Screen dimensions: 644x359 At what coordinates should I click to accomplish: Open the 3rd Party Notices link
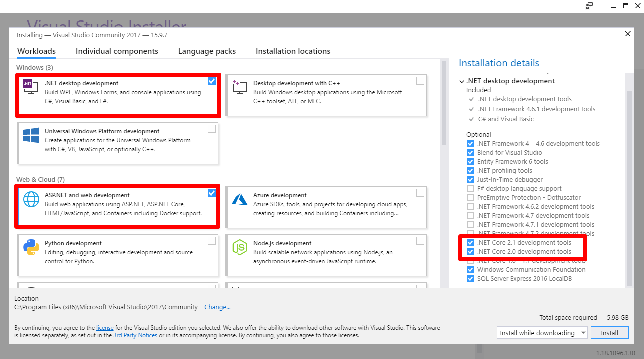[x=135, y=335]
